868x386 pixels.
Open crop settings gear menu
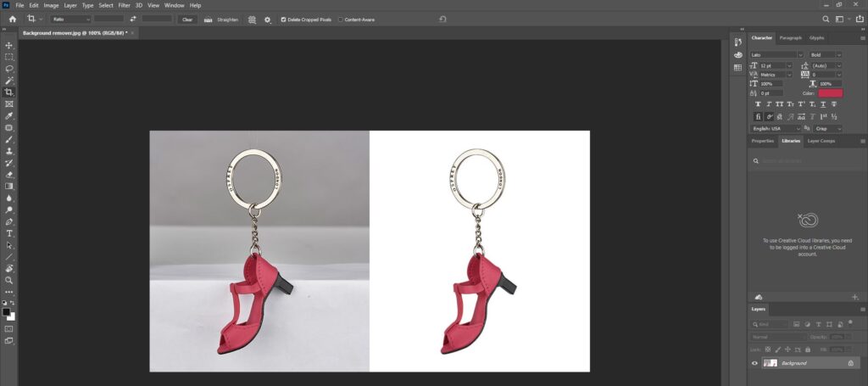point(268,19)
